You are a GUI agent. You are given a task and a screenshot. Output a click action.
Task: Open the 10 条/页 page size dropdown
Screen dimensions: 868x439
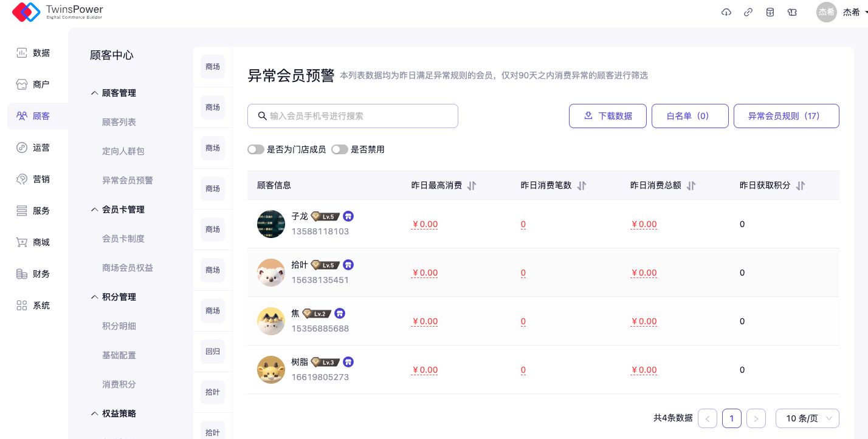pyautogui.click(x=807, y=418)
